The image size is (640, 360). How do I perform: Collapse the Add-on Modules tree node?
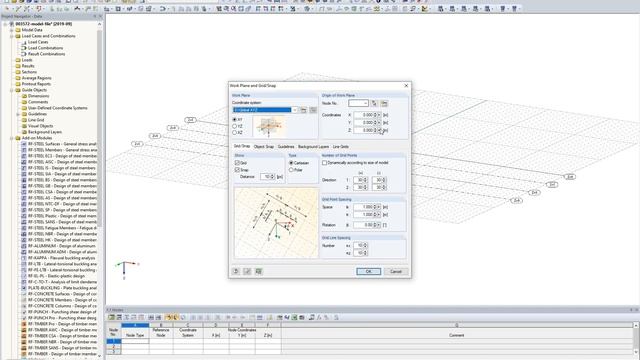12,138
